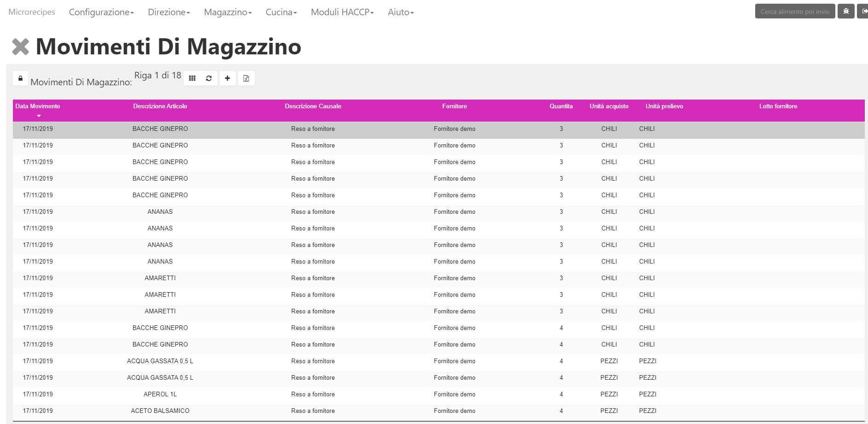Click the 'Movimenti Di Magazzino:' toolbar label
Screen dimensions: 868x424
click(x=81, y=82)
